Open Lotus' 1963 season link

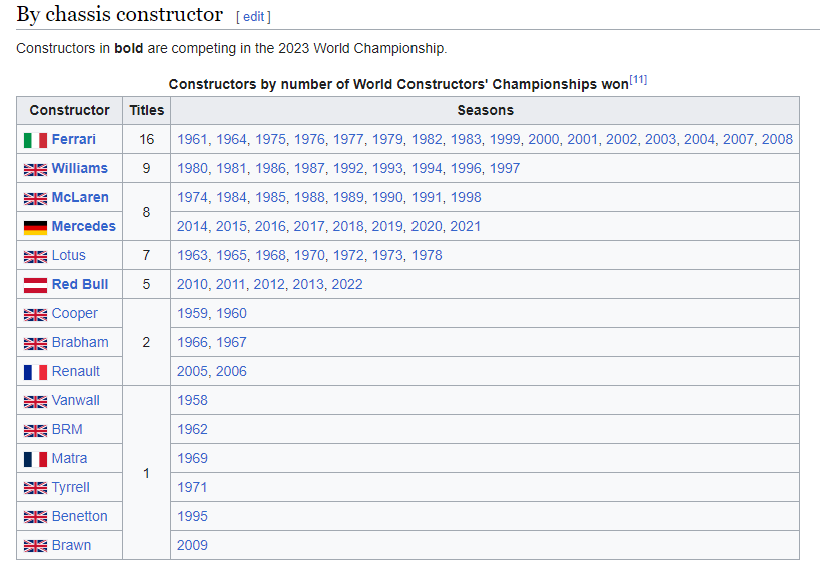pos(192,256)
